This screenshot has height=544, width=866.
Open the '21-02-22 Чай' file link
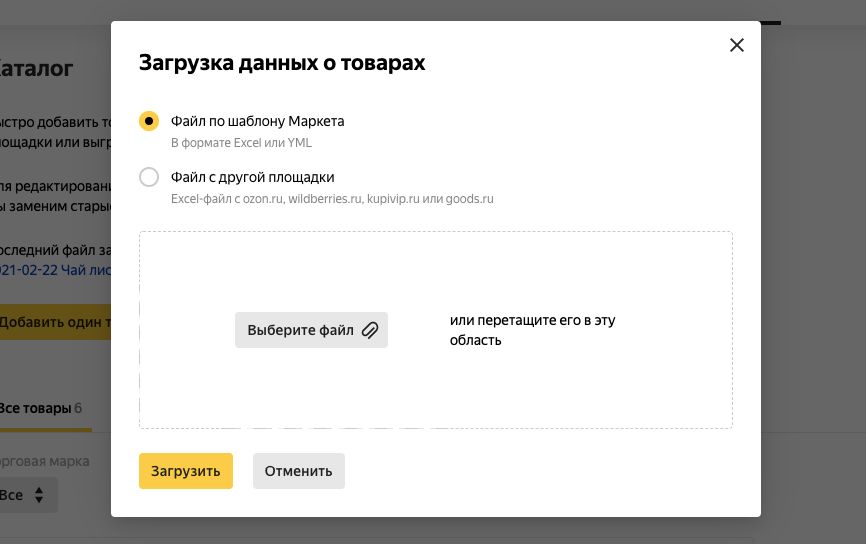point(55,270)
